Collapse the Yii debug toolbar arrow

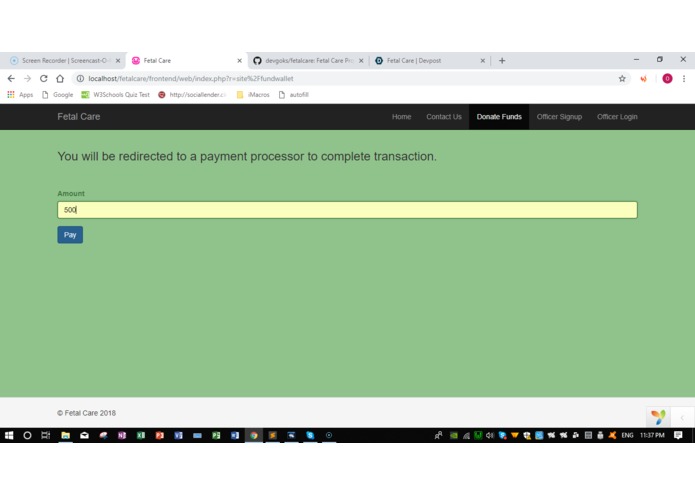click(682, 417)
